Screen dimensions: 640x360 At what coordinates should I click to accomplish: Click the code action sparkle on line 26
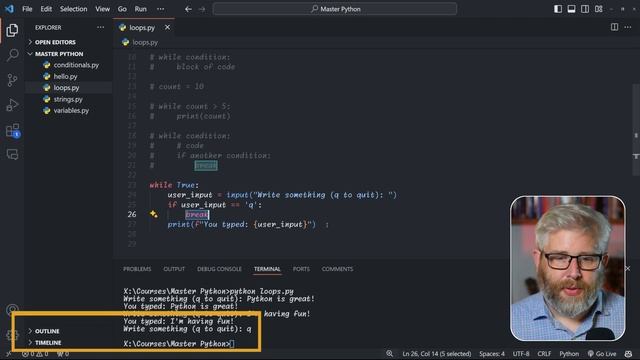pos(153,214)
